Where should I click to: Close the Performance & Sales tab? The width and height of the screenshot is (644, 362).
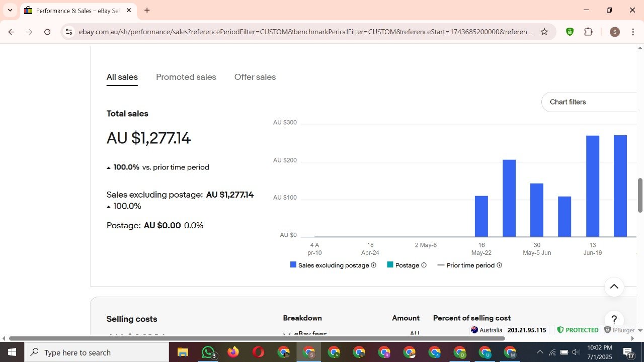pyautogui.click(x=129, y=10)
